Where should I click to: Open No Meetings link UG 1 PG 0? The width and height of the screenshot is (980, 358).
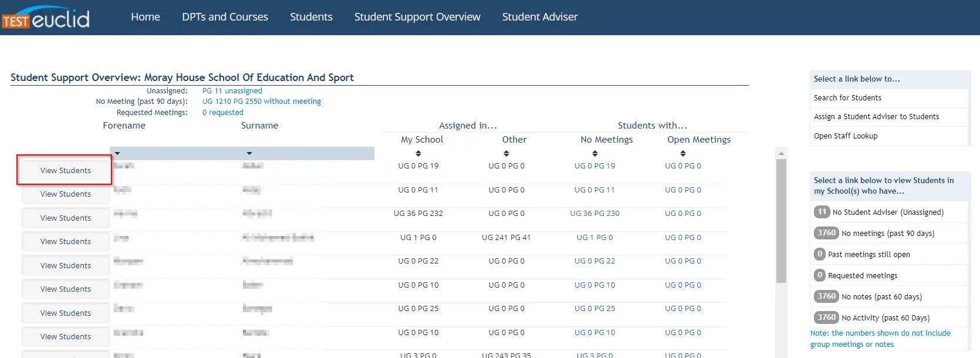[595, 238]
